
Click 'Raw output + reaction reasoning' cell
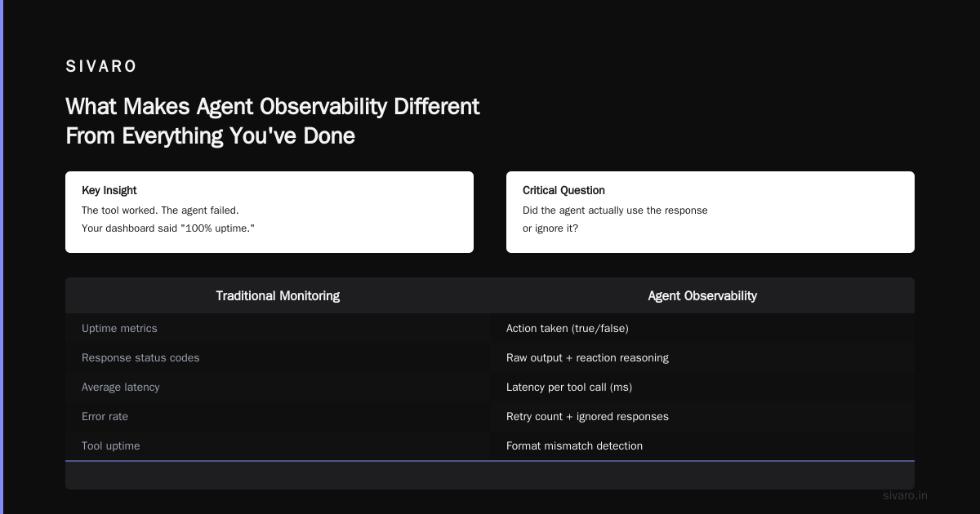[x=702, y=357]
